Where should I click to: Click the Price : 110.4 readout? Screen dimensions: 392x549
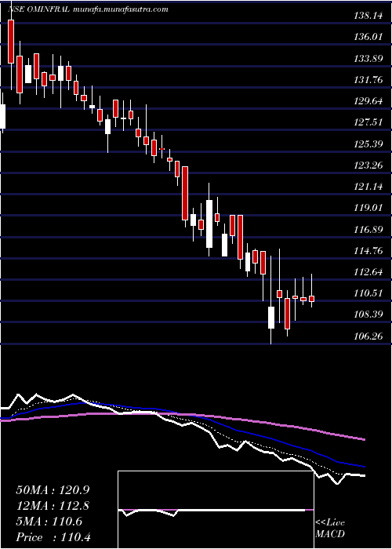(53, 537)
